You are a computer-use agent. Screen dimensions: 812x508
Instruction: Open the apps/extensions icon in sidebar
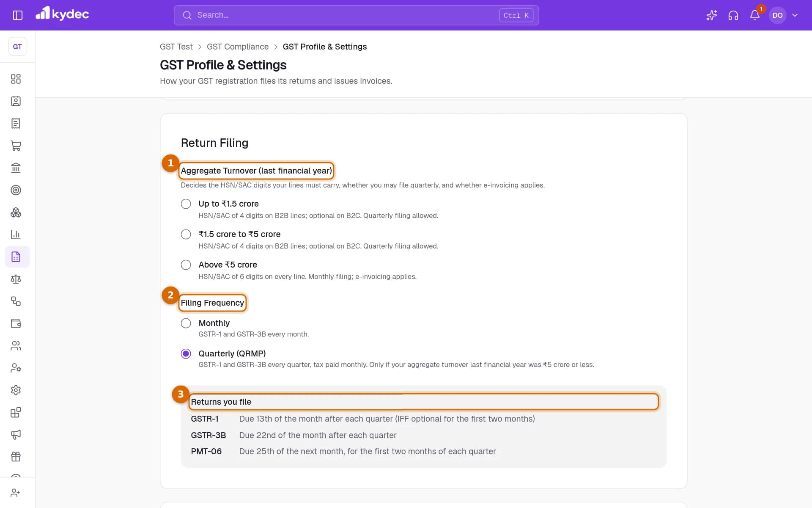tap(16, 412)
